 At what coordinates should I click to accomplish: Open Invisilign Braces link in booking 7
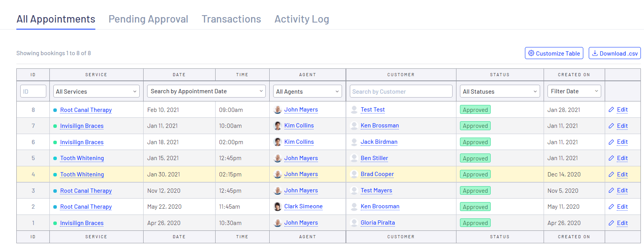(82, 126)
